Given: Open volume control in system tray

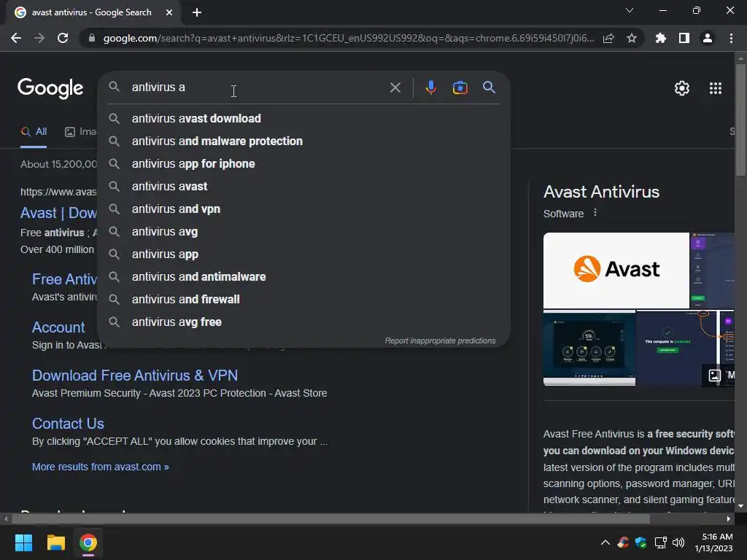Looking at the screenshot, I should (678, 542).
